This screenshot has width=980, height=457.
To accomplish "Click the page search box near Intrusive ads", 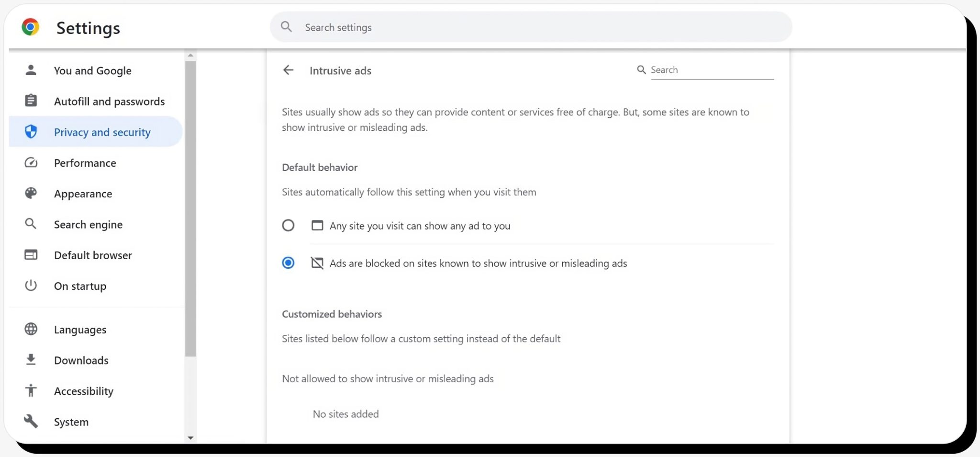I will tap(708, 69).
